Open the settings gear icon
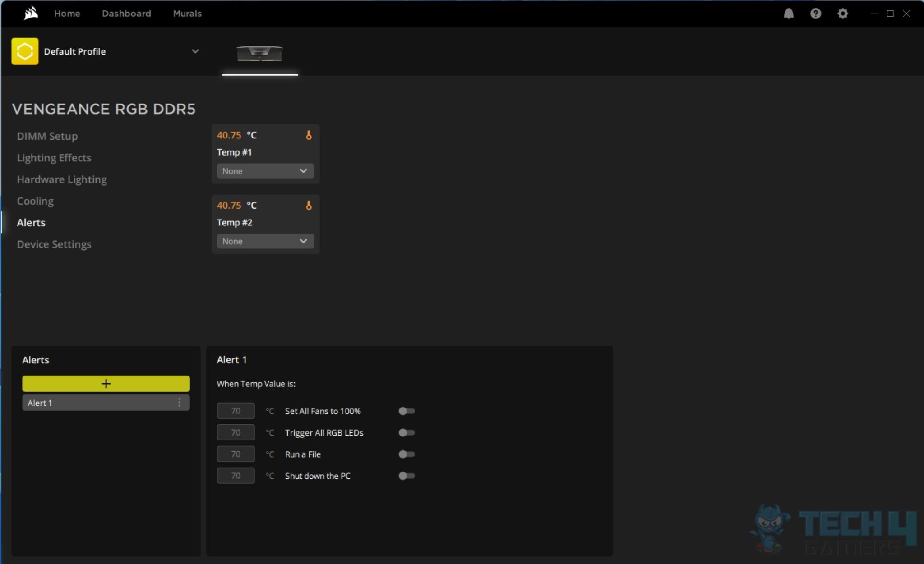This screenshot has height=564, width=924. [x=842, y=14]
